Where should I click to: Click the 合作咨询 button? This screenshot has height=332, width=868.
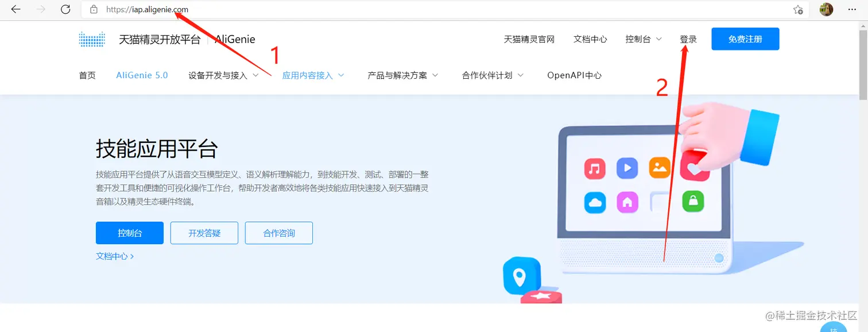click(279, 233)
